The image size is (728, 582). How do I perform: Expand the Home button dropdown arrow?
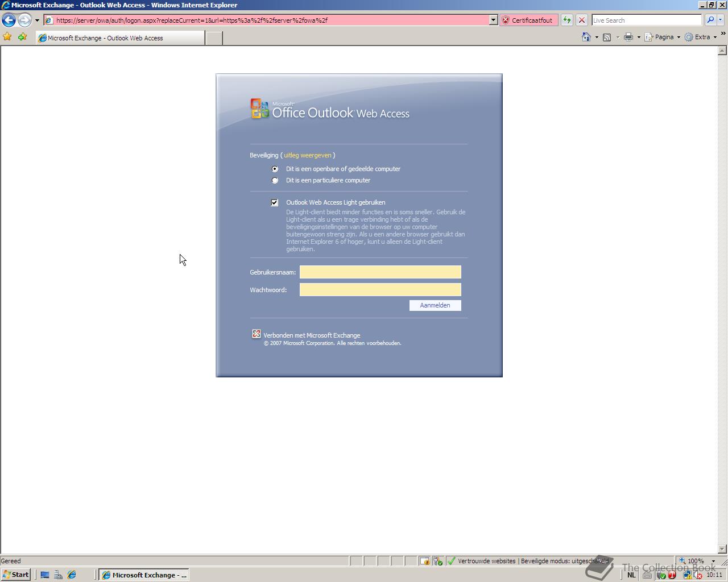597,38
